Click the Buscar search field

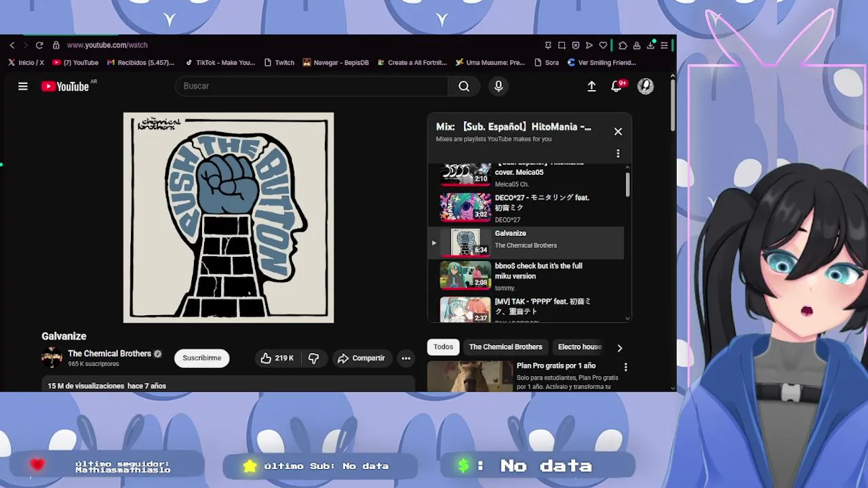coord(311,86)
